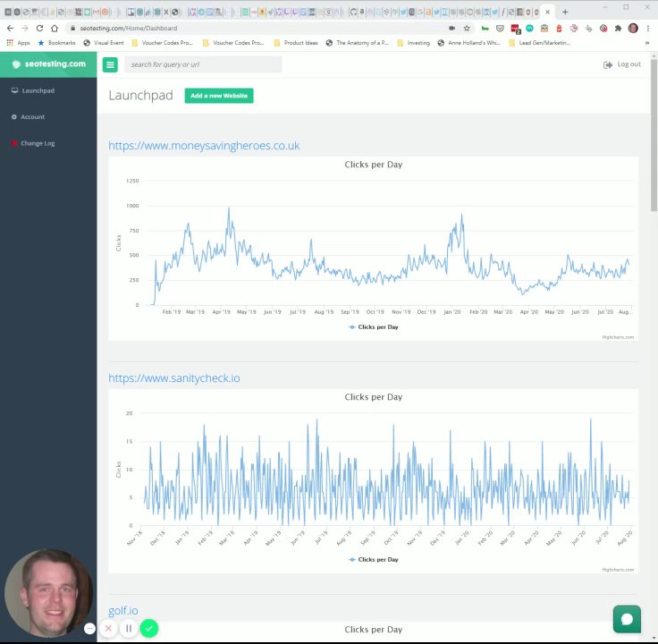Click the green 'bw' extension icon
Viewport: 658px width, 644px height.
click(x=485, y=28)
